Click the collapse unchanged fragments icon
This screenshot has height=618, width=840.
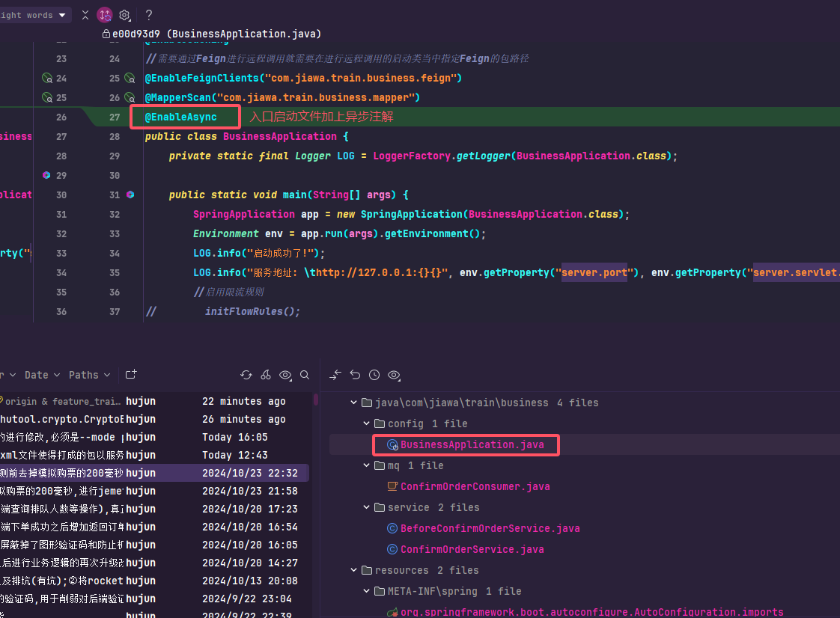coord(85,15)
